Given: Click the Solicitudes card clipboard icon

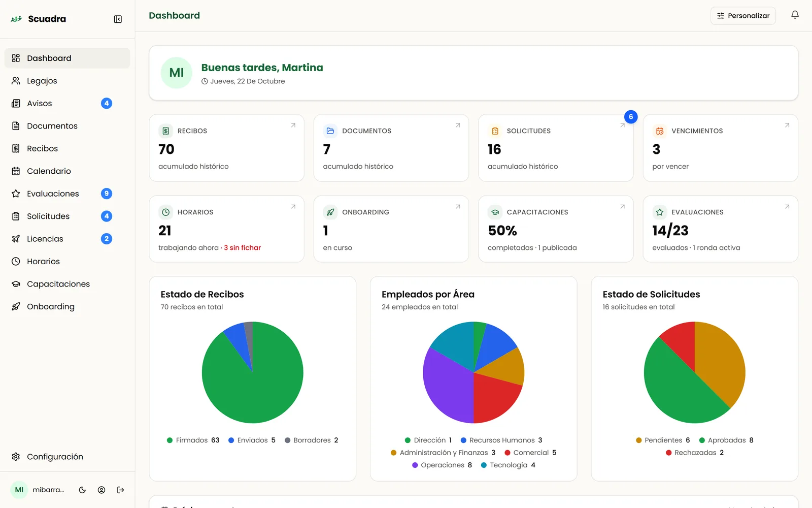Looking at the screenshot, I should click(x=495, y=131).
